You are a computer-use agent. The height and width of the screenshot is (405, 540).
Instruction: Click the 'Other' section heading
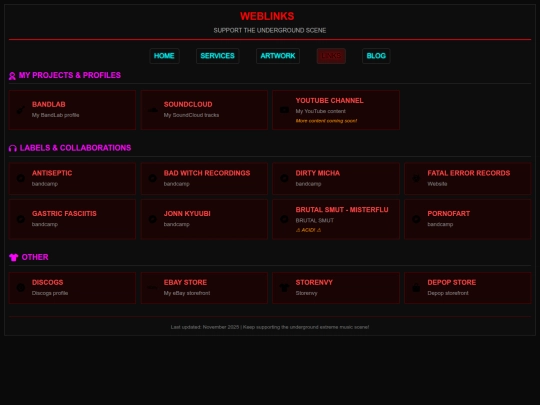pyautogui.click(x=35, y=257)
